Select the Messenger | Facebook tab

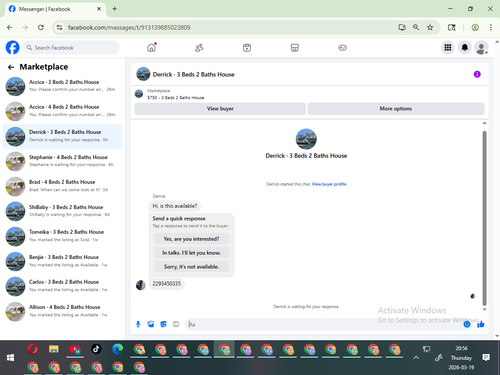55,9
